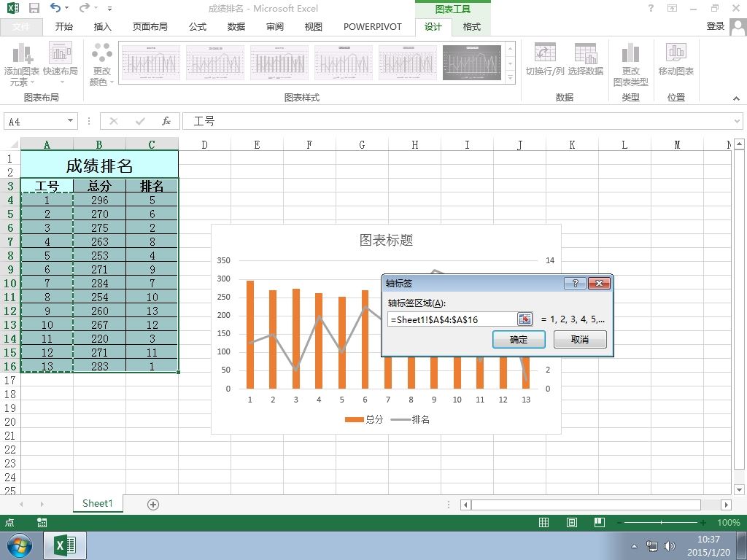The image size is (747, 560).
Task: Click the network icon in system tray
Action: click(x=651, y=546)
